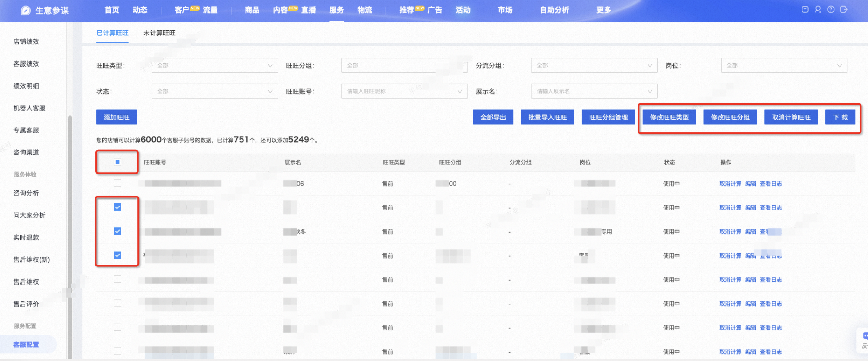The image size is (868, 361).
Task: Uncheck the row with display name 秋冬
Action: tap(117, 231)
